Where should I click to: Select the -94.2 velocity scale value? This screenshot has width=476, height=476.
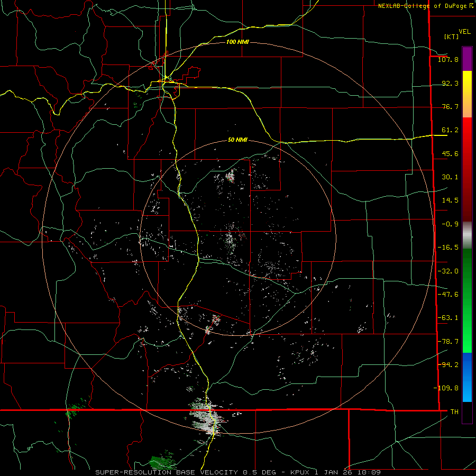(x=448, y=365)
